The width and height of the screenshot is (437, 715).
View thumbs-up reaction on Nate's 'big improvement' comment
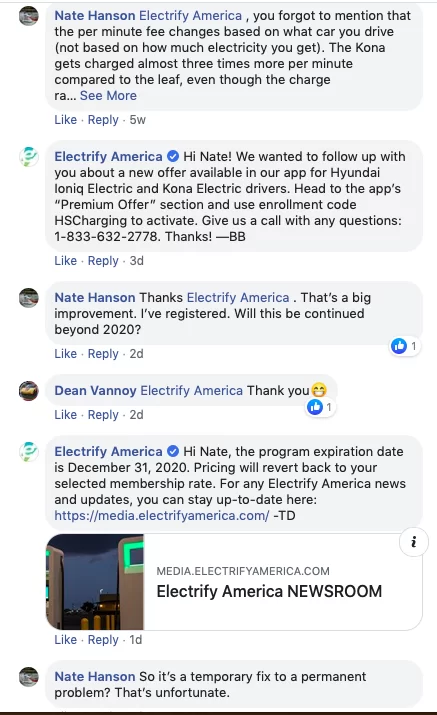404,346
